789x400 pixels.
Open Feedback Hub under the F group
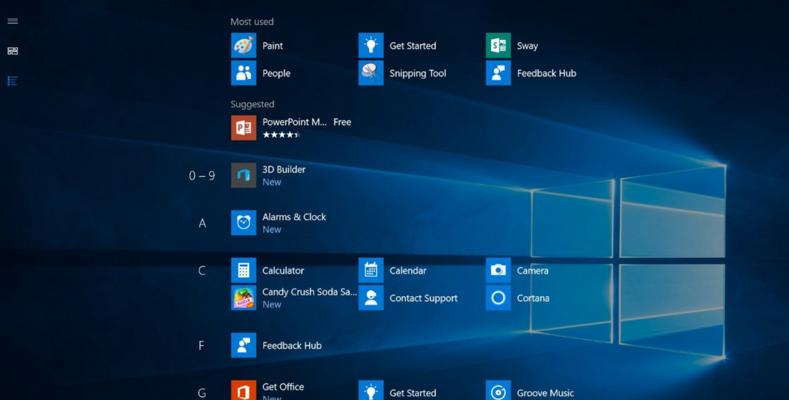point(276,345)
